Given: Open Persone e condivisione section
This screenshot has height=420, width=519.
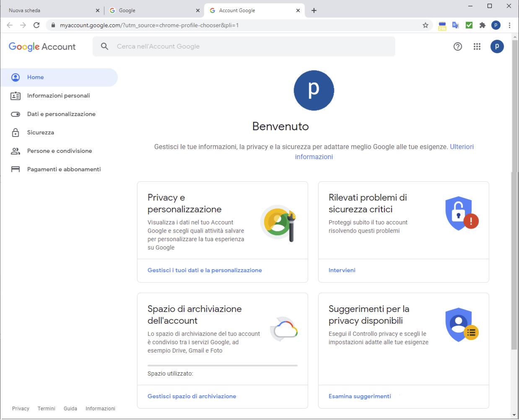Looking at the screenshot, I should click(x=59, y=151).
